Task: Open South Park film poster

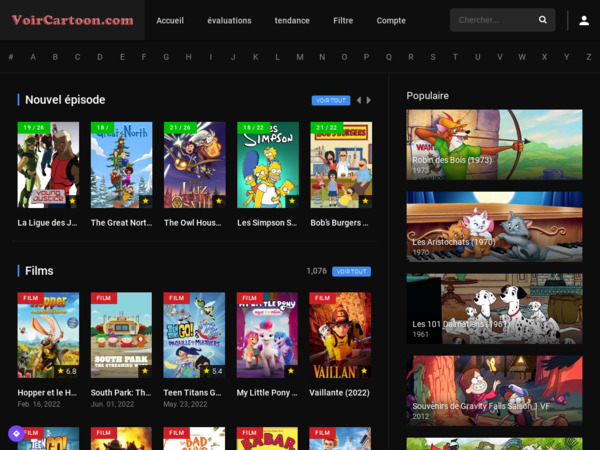Action: click(121, 335)
